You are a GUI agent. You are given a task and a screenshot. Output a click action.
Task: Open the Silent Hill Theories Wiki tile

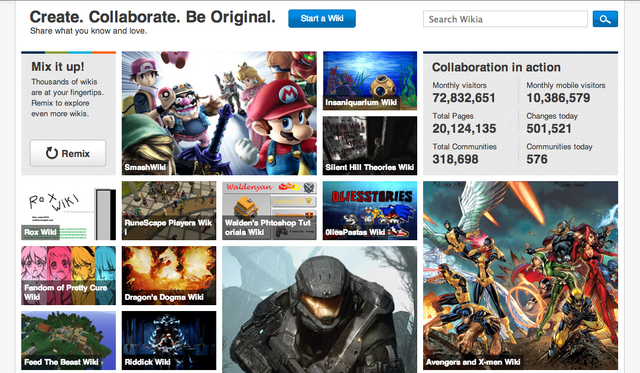tap(370, 146)
